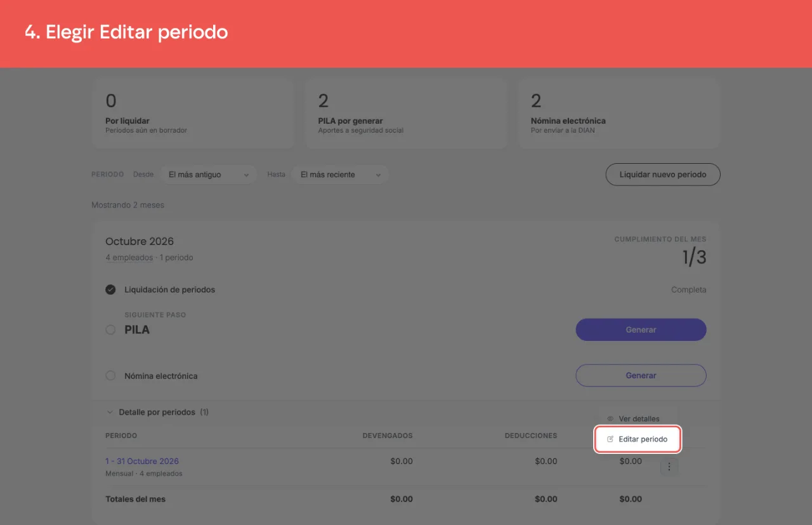Viewport: 812px width, 525px height.
Task: Collapse the Detalle por periodos section
Action: (x=157, y=412)
